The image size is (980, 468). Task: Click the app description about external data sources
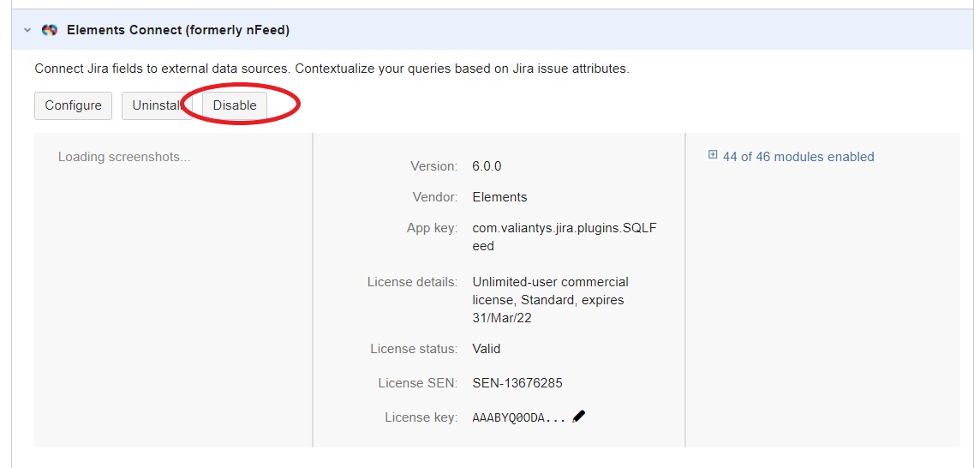coord(332,69)
